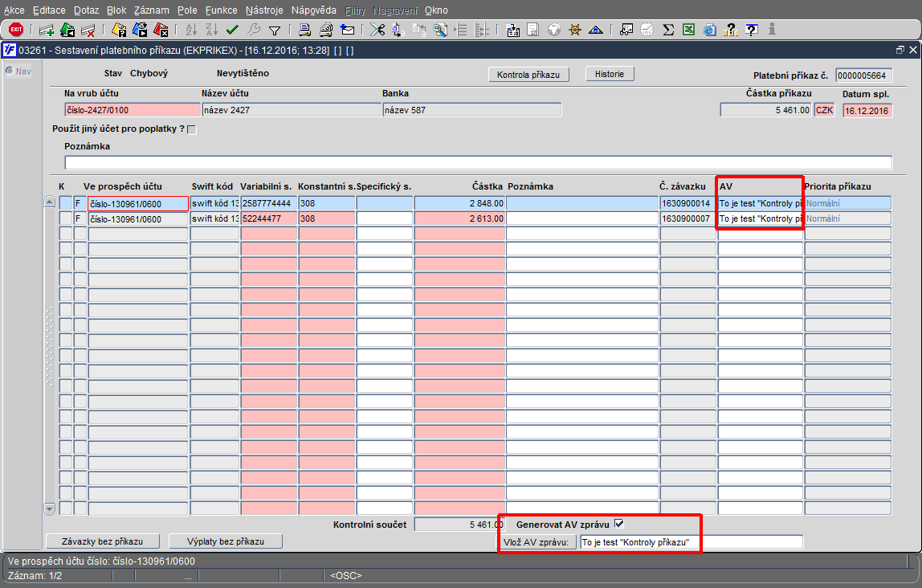This screenshot has width=922, height=588.
Task: Tick the K checkbox in the 2 613.00 row
Action: click(65, 218)
